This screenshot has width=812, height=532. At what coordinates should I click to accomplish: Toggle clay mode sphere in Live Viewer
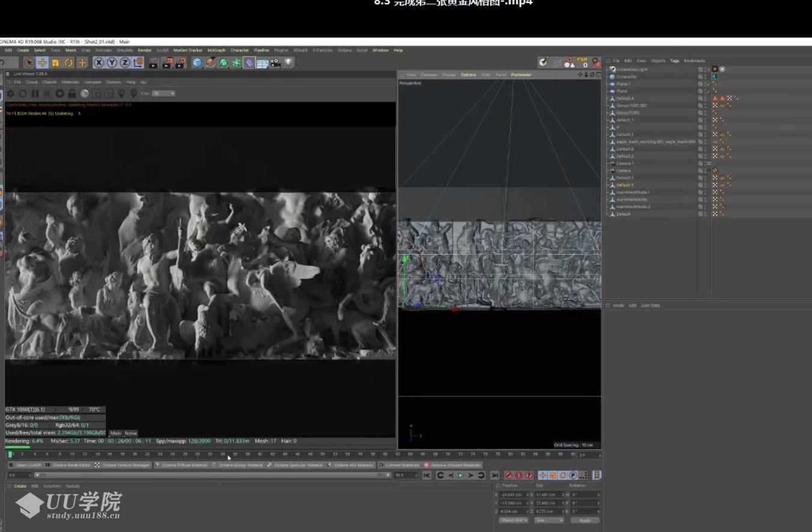pos(85,94)
